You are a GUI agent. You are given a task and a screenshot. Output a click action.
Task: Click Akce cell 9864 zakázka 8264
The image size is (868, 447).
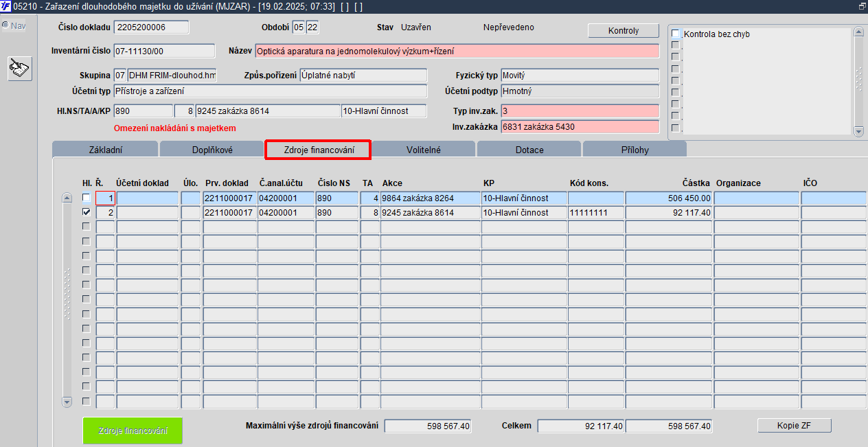point(431,198)
